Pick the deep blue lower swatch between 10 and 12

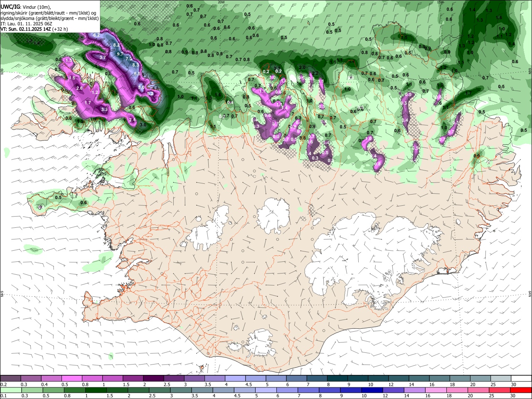pos(372,390)
